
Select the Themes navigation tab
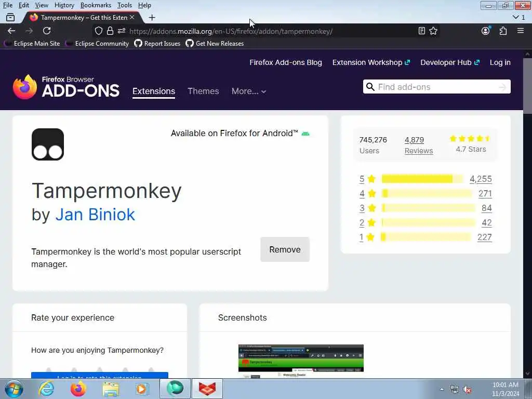(x=203, y=91)
